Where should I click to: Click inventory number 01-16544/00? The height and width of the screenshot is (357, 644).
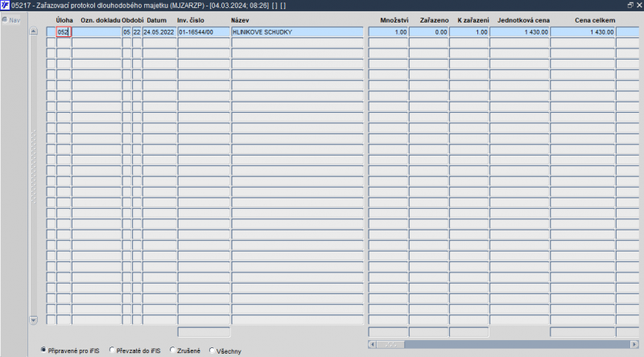tap(204, 32)
